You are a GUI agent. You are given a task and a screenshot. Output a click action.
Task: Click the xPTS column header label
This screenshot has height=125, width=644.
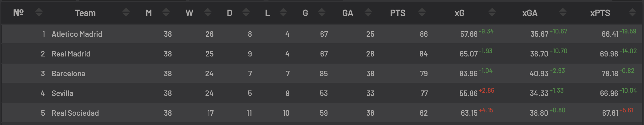(x=600, y=13)
